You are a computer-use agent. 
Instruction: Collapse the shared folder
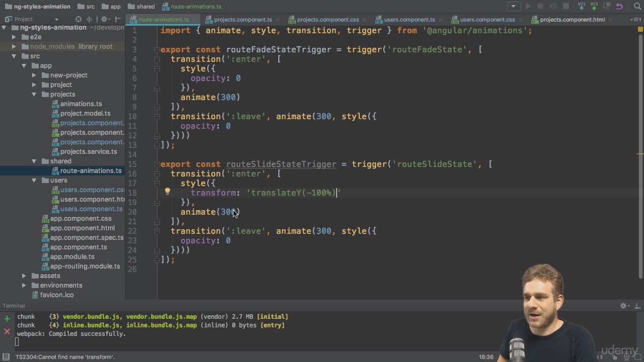pyautogui.click(x=34, y=161)
